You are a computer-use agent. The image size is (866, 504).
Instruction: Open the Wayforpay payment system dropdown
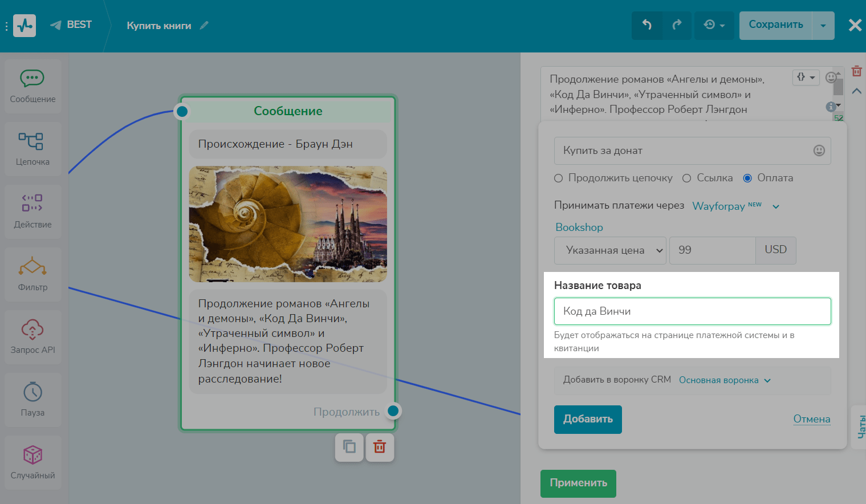pyautogui.click(x=735, y=206)
